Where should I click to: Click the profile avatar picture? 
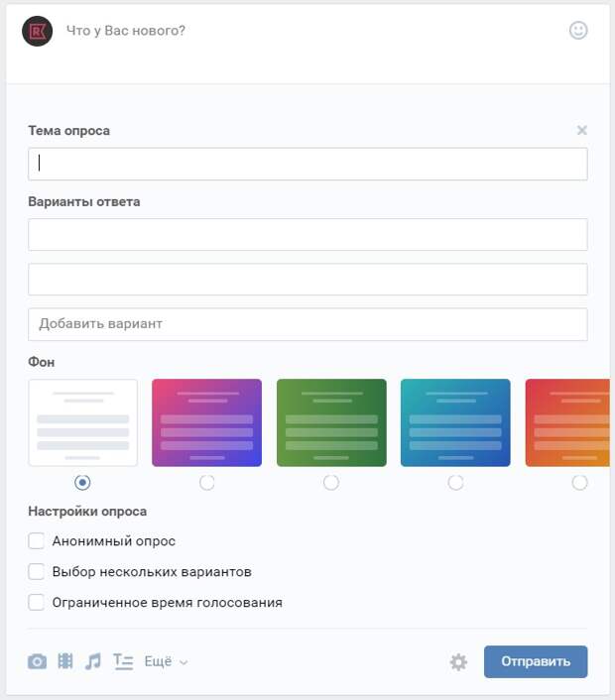point(37,32)
